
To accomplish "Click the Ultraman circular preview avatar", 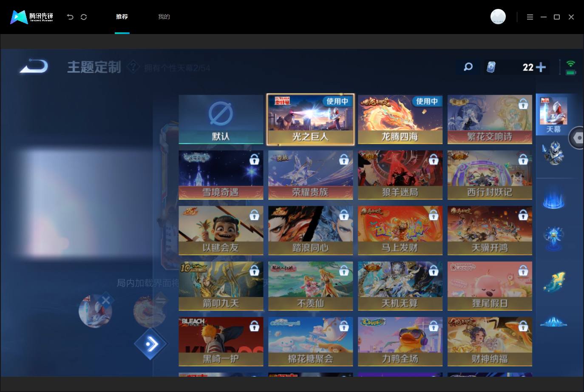I will click(x=95, y=311).
